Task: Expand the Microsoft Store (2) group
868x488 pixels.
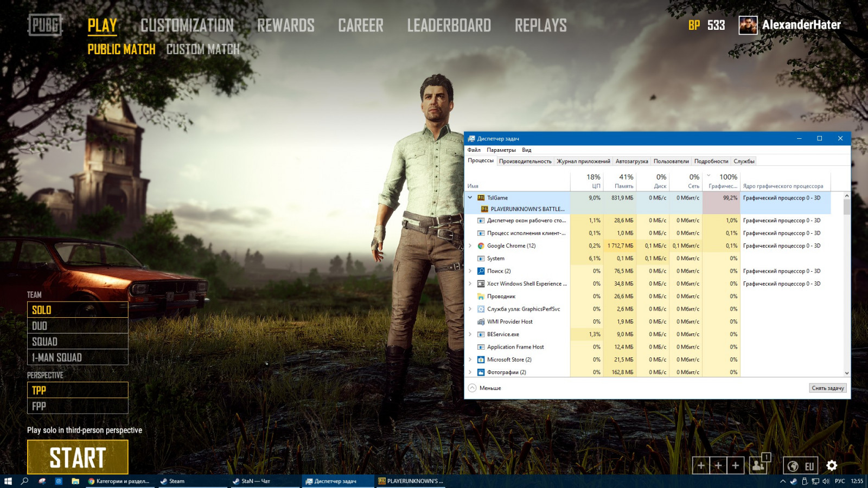Action: pos(470,359)
